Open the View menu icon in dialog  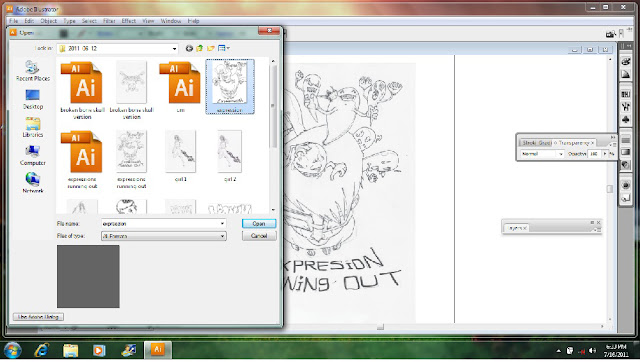(x=223, y=48)
